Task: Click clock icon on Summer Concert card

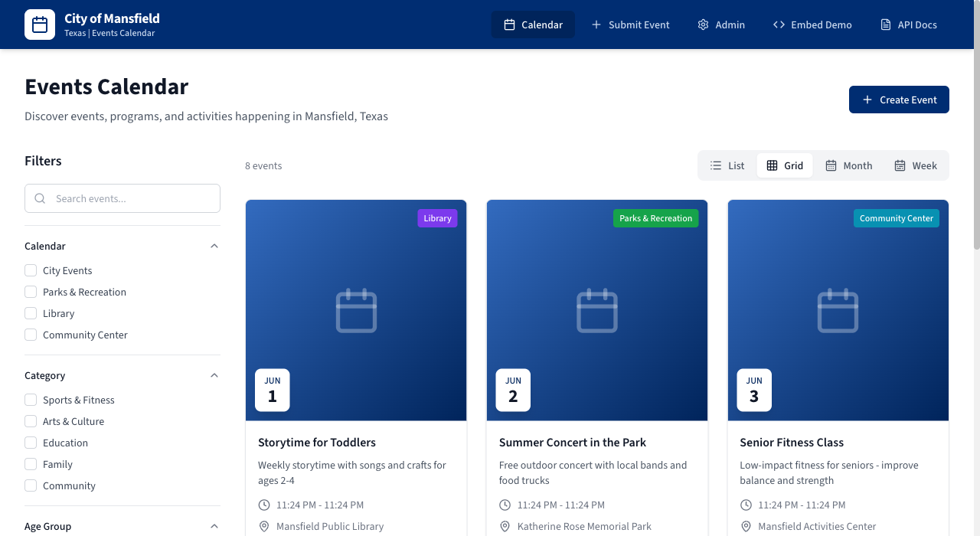Action: (505, 505)
